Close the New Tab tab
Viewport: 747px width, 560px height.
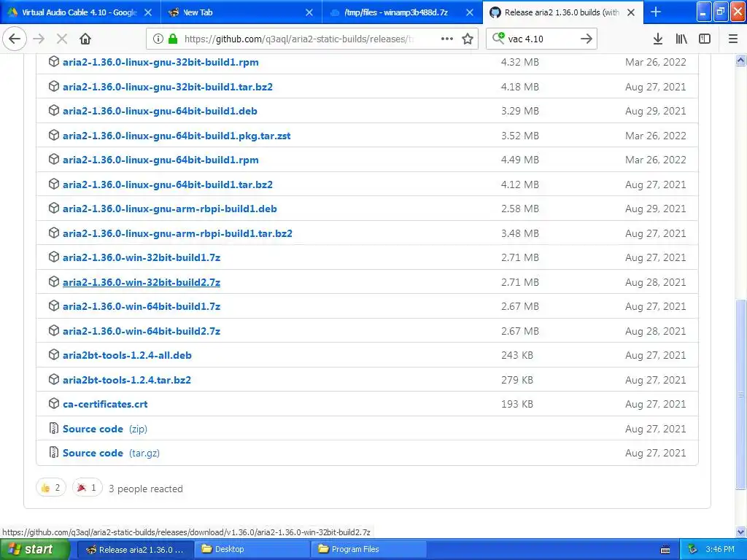(x=309, y=12)
